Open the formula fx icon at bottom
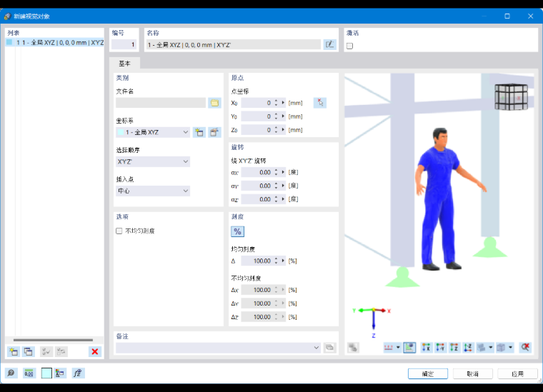This screenshot has height=392, width=543. click(79, 373)
